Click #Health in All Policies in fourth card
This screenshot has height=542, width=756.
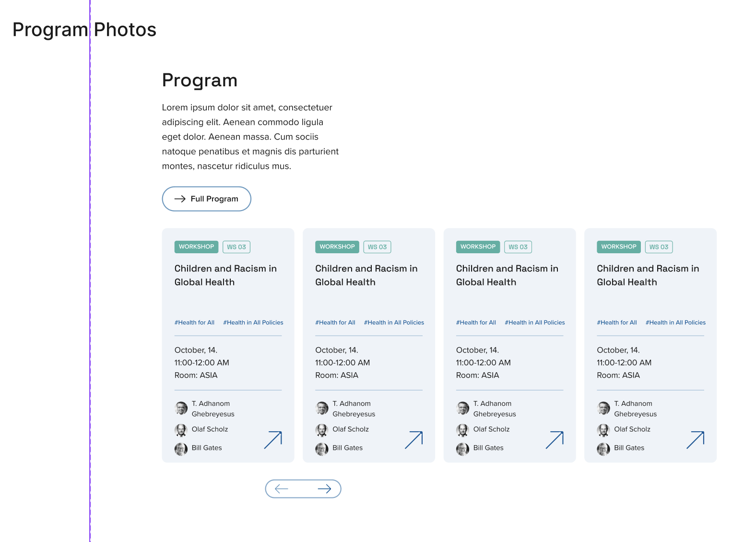675,322
